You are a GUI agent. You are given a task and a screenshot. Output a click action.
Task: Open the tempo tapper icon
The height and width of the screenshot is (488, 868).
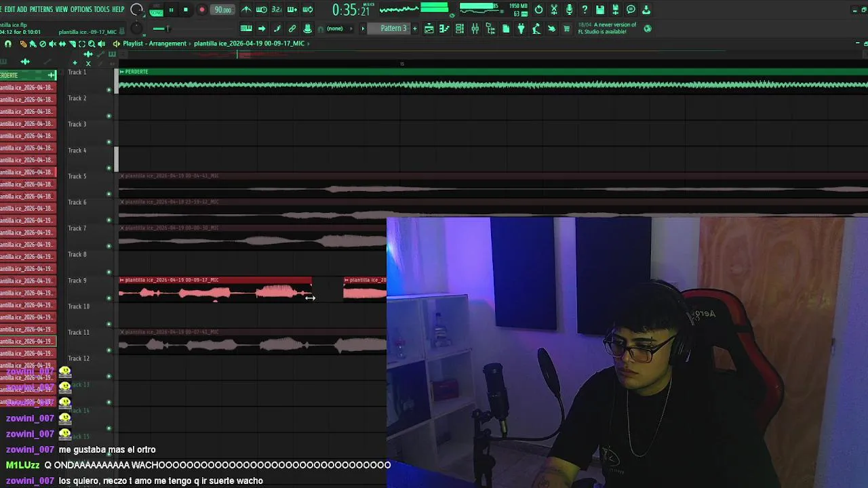tap(536, 28)
